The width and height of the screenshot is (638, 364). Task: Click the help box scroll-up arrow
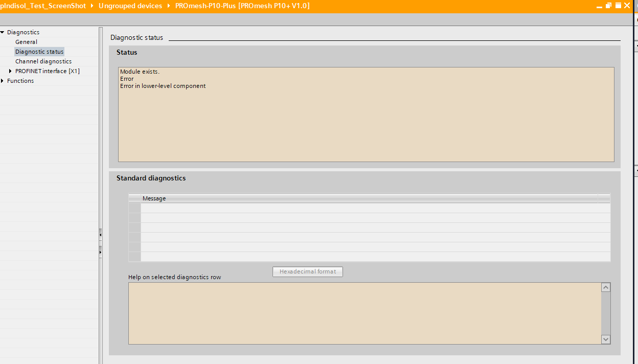(x=606, y=288)
